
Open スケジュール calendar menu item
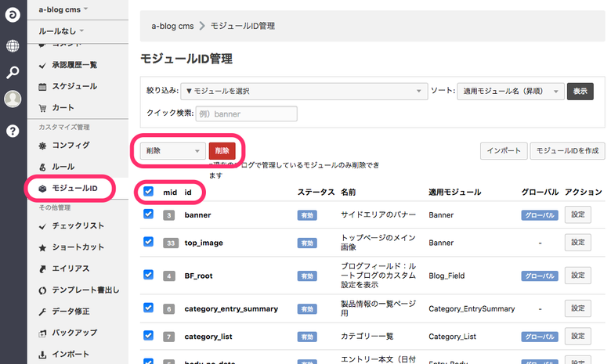74,86
